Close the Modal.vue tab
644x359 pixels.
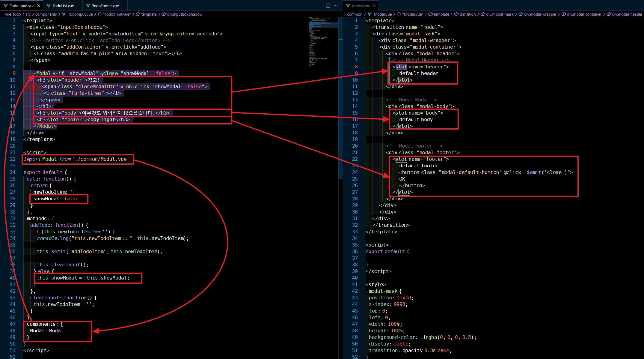pos(374,6)
